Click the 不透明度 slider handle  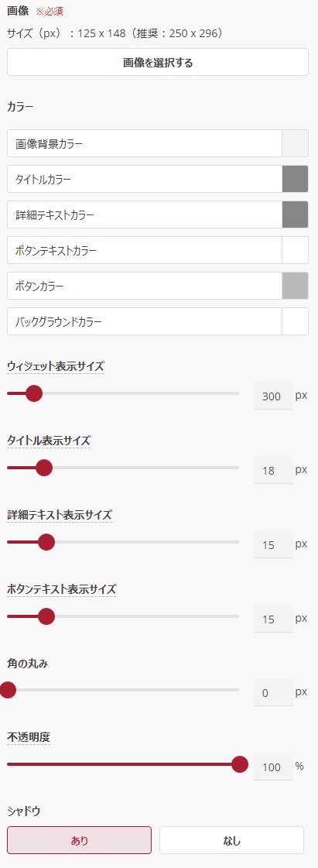240,764
